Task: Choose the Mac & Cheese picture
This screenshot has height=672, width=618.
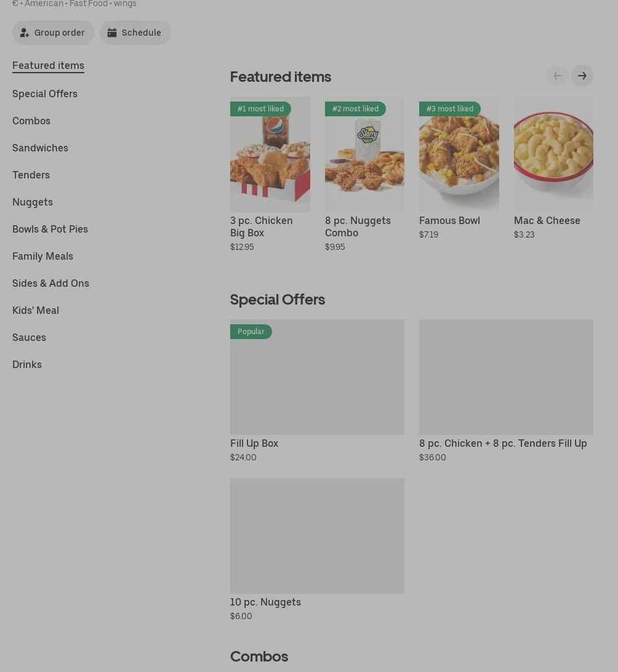Action: coord(553,154)
